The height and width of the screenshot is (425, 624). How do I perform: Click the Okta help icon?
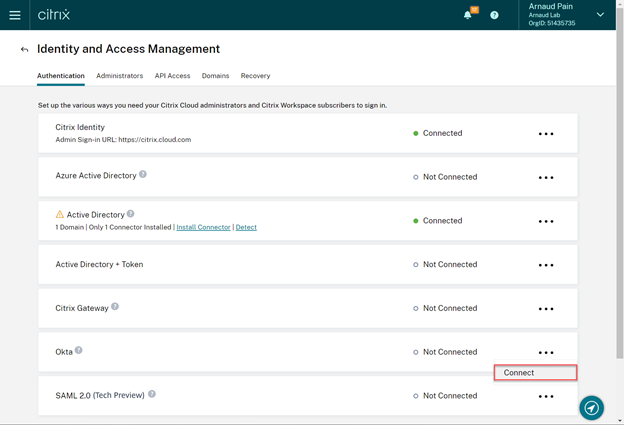pyautogui.click(x=79, y=350)
